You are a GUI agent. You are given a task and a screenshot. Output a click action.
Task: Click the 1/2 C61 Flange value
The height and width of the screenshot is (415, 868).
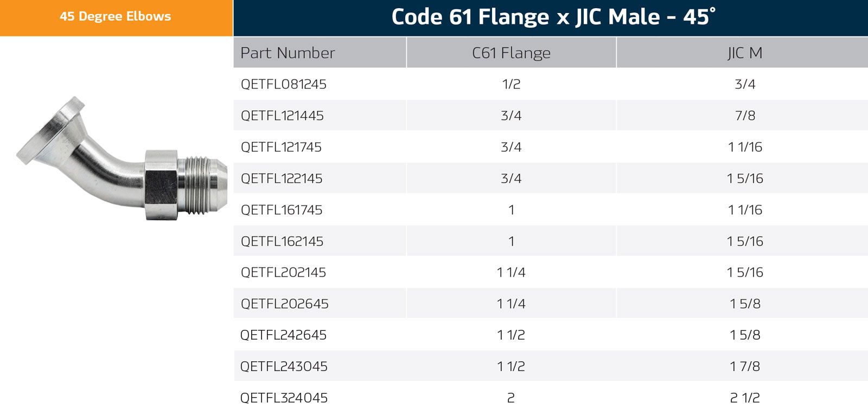(511, 85)
